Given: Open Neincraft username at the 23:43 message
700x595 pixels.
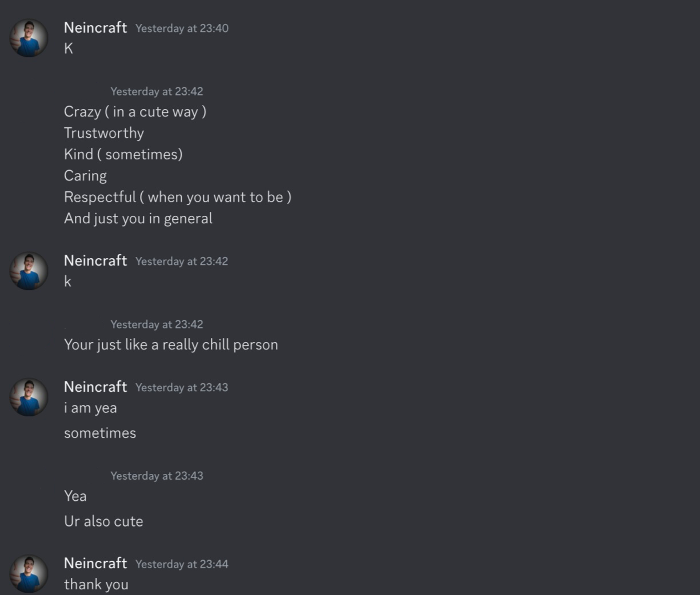Looking at the screenshot, I should [95, 387].
